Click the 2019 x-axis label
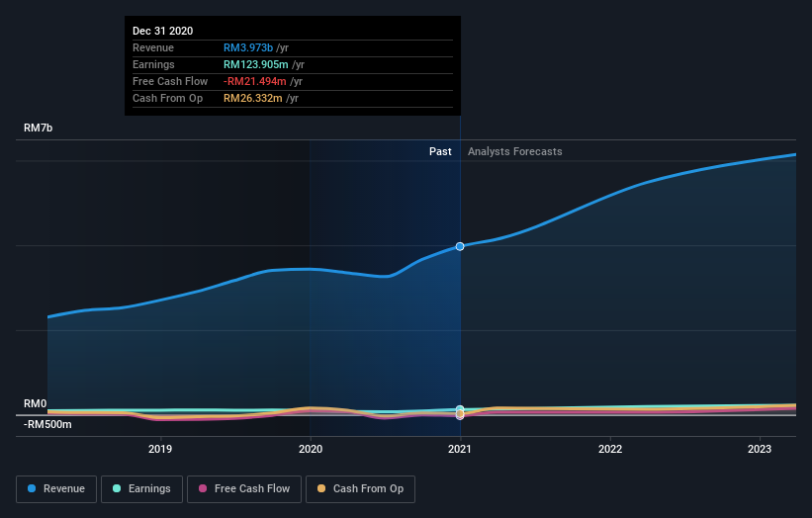 pyautogui.click(x=160, y=449)
